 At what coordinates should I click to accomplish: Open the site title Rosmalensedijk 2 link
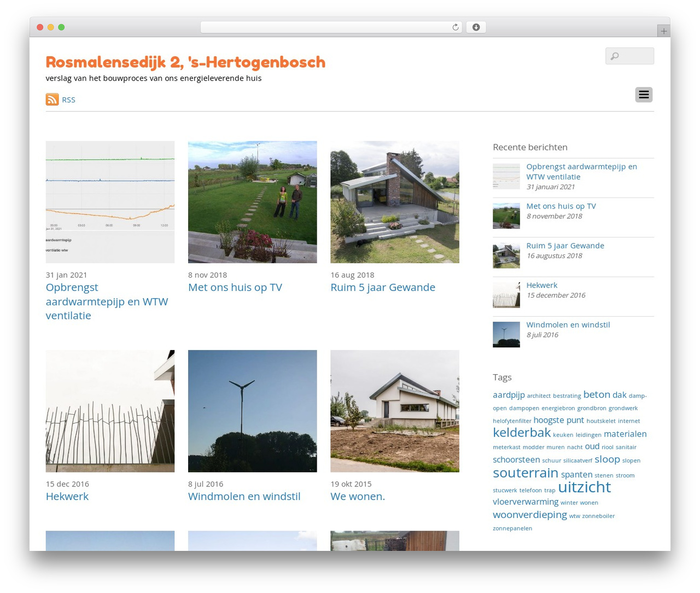coord(185,62)
